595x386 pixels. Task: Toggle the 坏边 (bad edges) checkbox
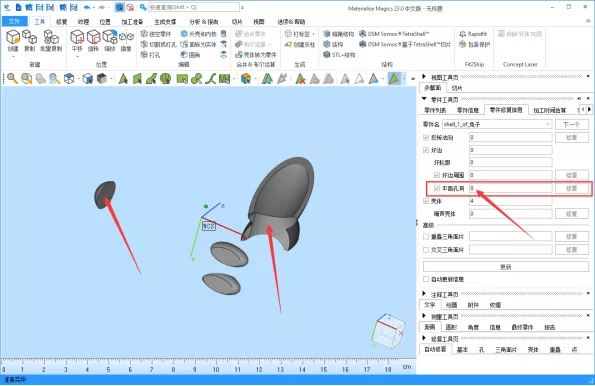(426, 150)
